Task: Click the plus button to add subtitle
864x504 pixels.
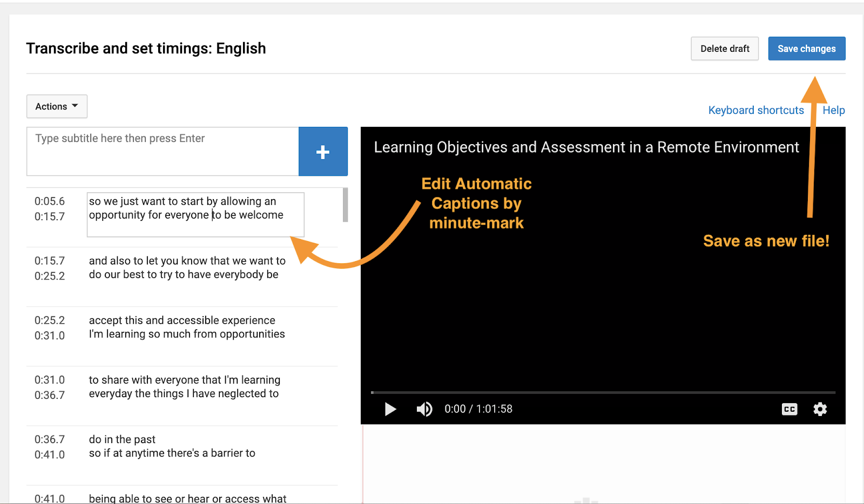Action: 323,152
